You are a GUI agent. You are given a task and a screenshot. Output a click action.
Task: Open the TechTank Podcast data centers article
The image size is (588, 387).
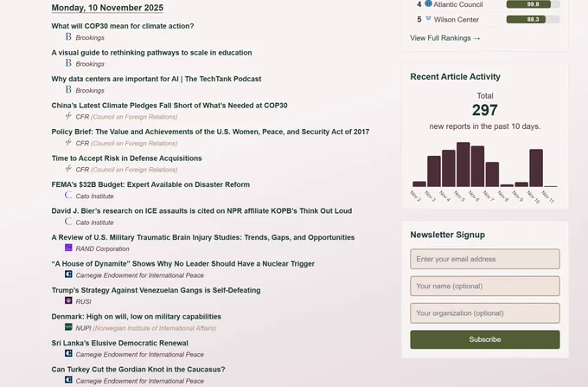(x=157, y=79)
